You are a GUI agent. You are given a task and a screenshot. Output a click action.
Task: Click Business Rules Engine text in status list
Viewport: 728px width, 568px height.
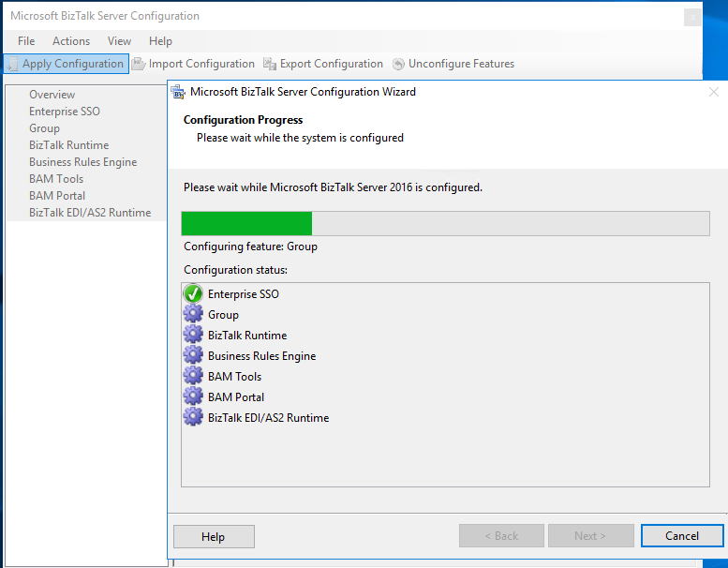pyautogui.click(x=261, y=356)
